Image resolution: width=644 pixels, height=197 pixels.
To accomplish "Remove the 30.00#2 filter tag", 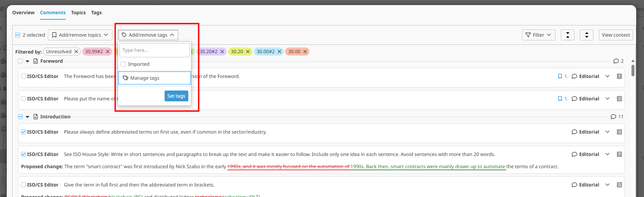I will (x=280, y=52).
